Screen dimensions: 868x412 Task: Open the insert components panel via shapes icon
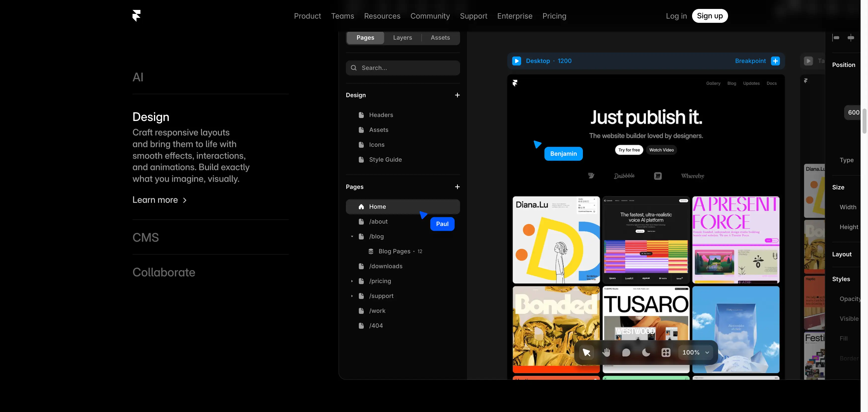(666, 352)
